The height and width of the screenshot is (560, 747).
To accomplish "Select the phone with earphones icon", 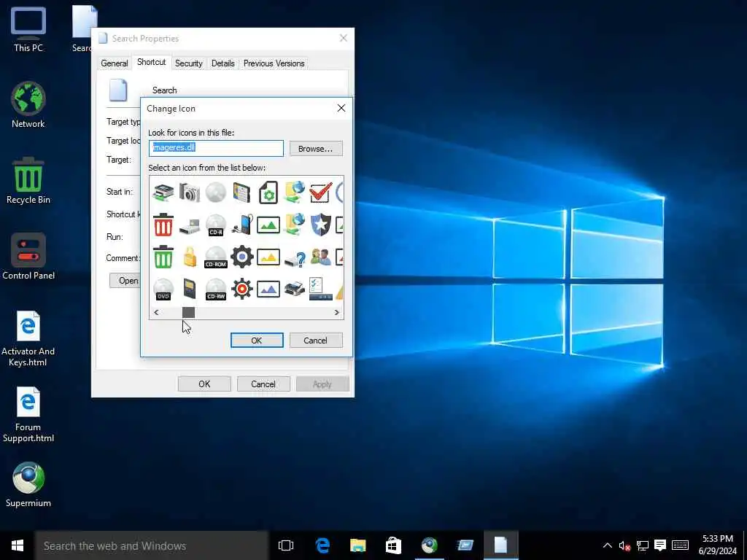I will click(x=242, y=225).
